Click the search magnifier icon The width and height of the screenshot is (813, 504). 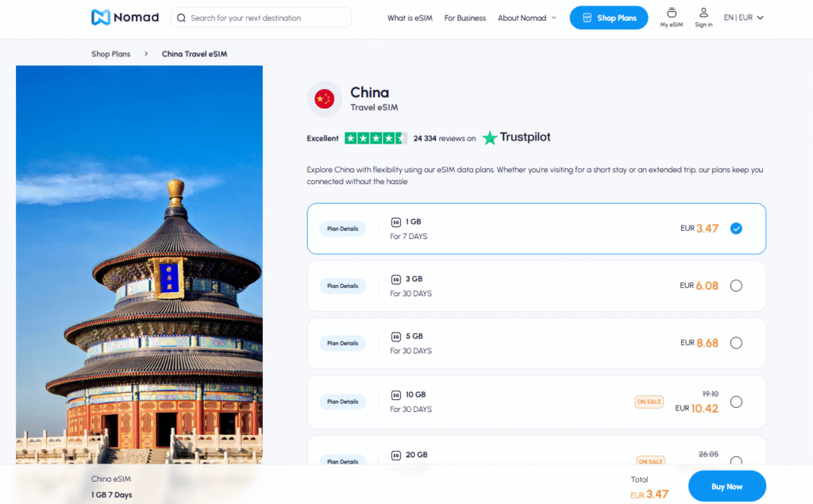click(x=181, y=17)
